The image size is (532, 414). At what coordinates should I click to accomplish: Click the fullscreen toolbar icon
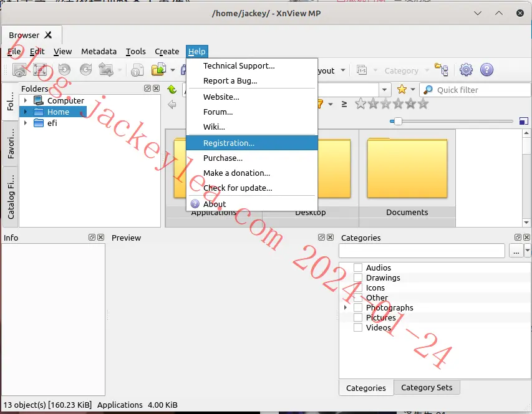click(x=40, y=70)
